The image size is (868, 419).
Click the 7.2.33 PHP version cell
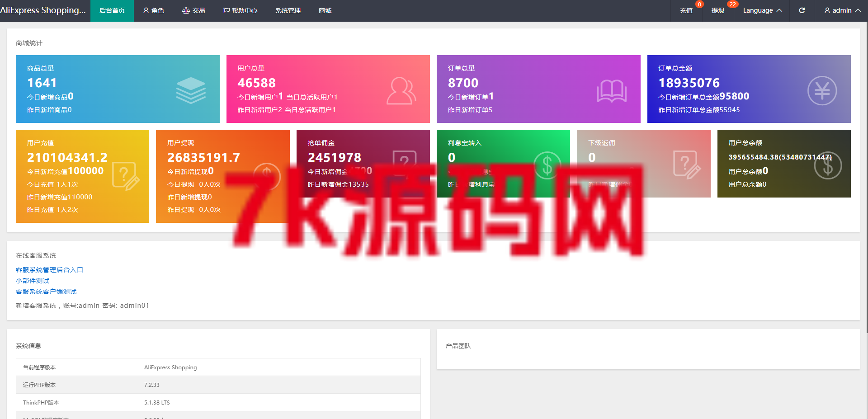[x=152, y=385]
